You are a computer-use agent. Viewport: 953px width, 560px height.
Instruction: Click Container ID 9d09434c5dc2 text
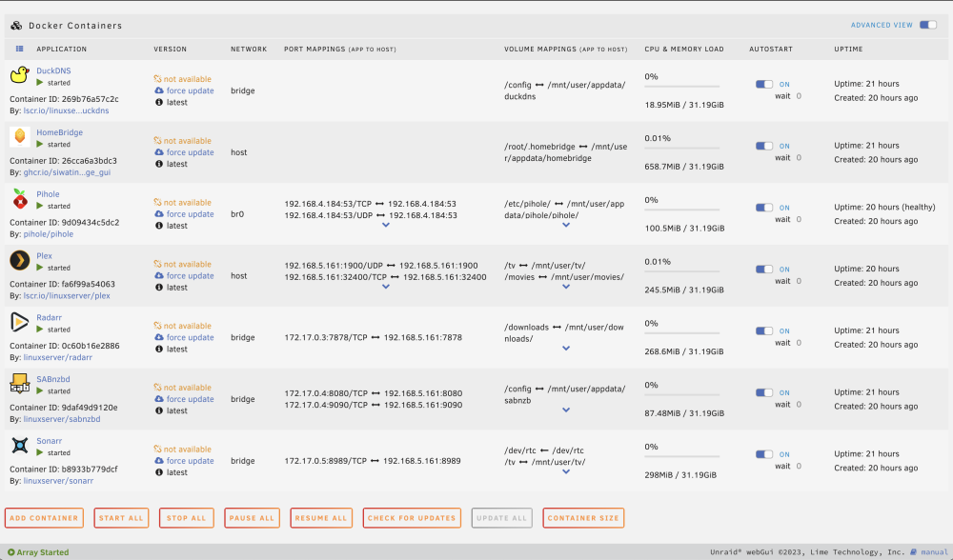click(x=65, y=222)
